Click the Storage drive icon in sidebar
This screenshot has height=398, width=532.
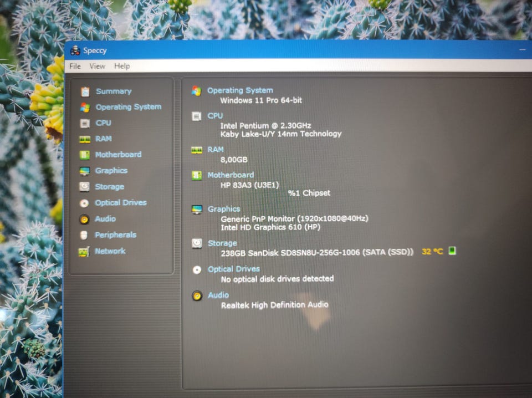[x=84, y=187]
